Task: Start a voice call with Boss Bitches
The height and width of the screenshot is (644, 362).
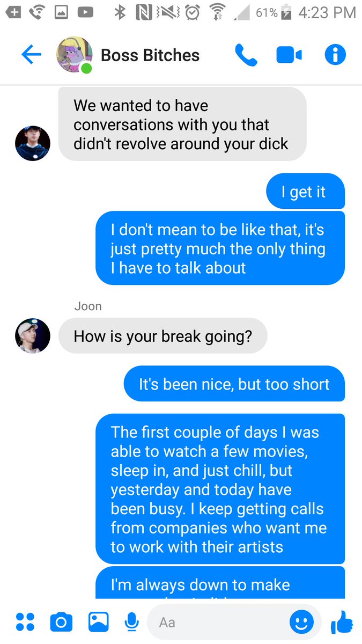Action: (x=246, y=55)
